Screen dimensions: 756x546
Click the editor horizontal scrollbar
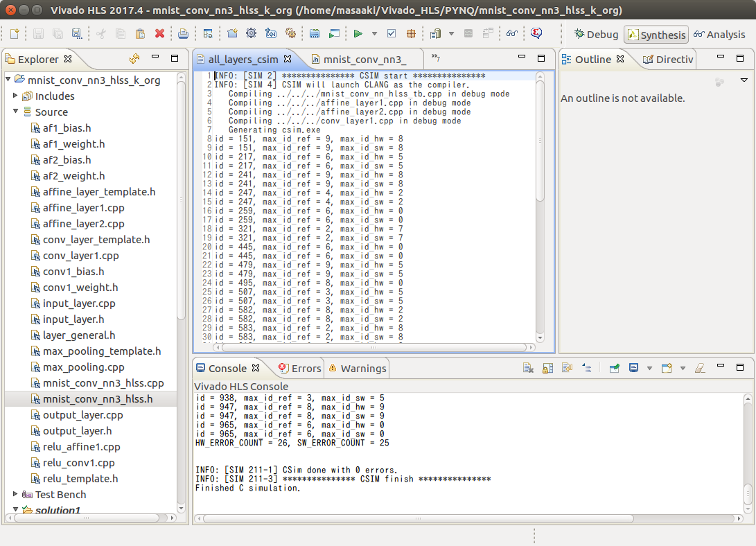[373, 347]
